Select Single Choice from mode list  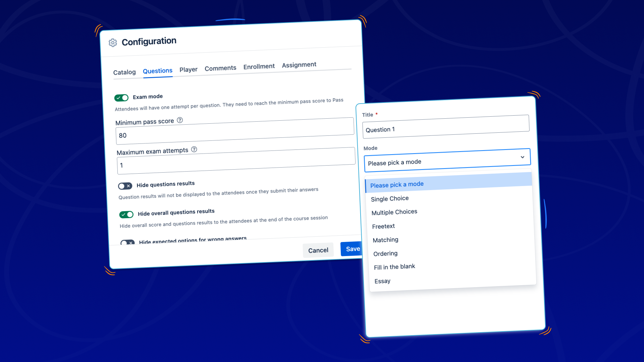(x=390, y=198)
